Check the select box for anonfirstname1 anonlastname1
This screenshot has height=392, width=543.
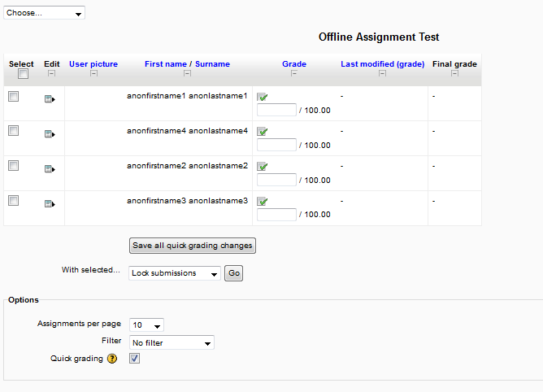[14, 96]
